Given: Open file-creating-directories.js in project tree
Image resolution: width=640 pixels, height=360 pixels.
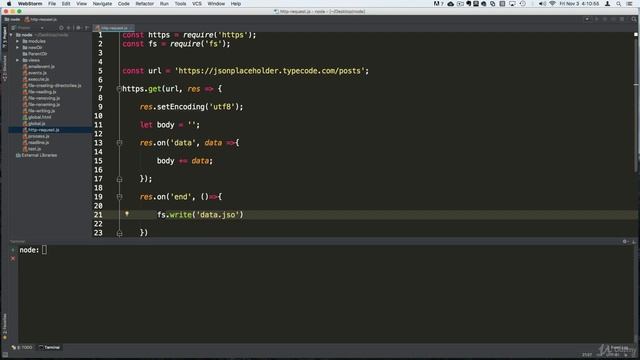Looking at the screenshot, I should point(52,85).
